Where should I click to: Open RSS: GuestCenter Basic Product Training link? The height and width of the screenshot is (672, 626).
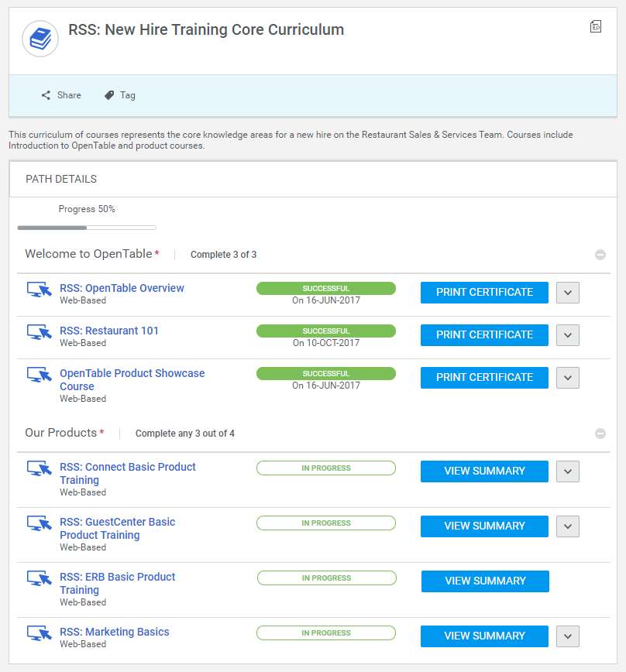117,529
